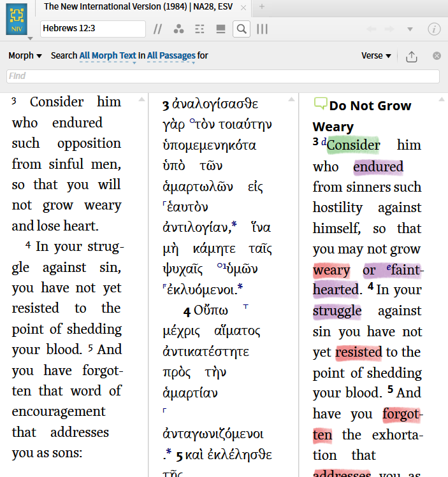Viewport: 448px width, 477px height.
Task: Open navigation history dropdown arrow
Action: [410, 29]
